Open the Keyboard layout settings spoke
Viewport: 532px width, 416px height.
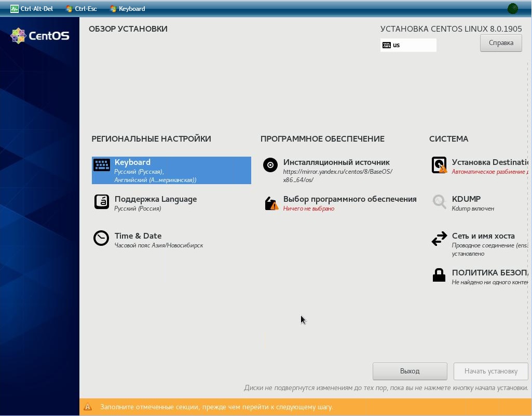tap(171, 170)
